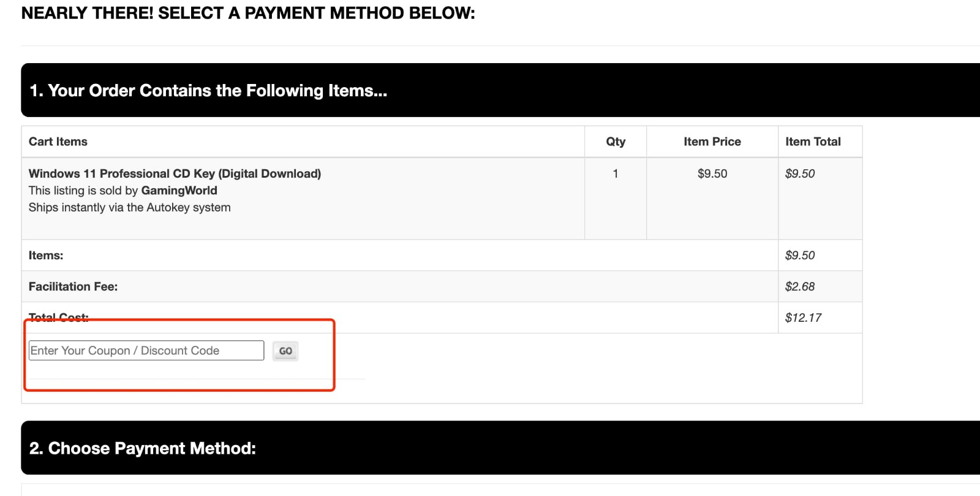Click the NEARLY THERE page title
The image size is (980, 496).
pyautogui.click(x=247, y=12)
